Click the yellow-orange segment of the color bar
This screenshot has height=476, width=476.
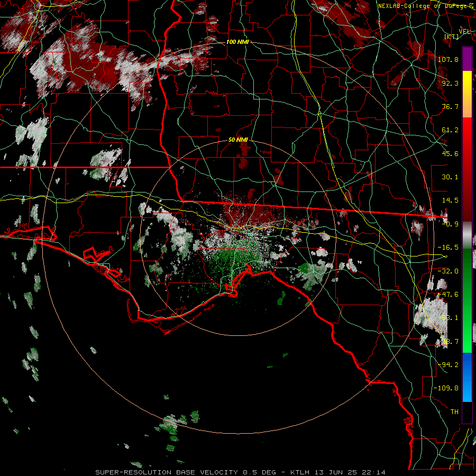(467, 94)
